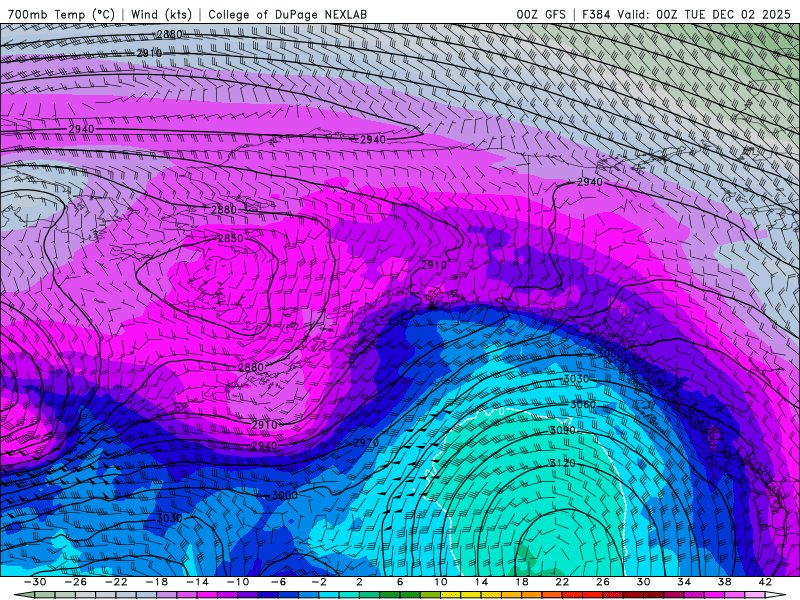800x600 pixels.
Task: Click the 22 value on the color scale
Action: click(562, 582)
